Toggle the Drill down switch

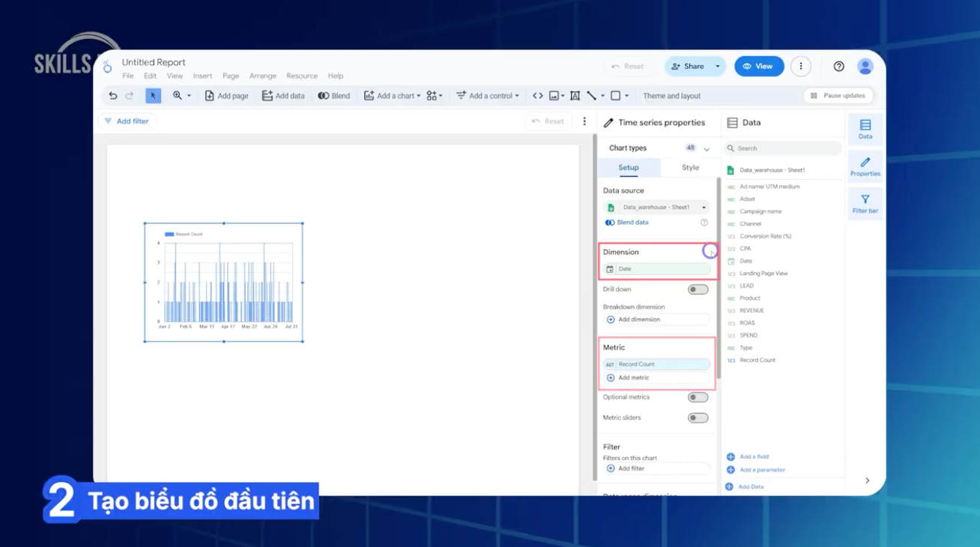698,288
